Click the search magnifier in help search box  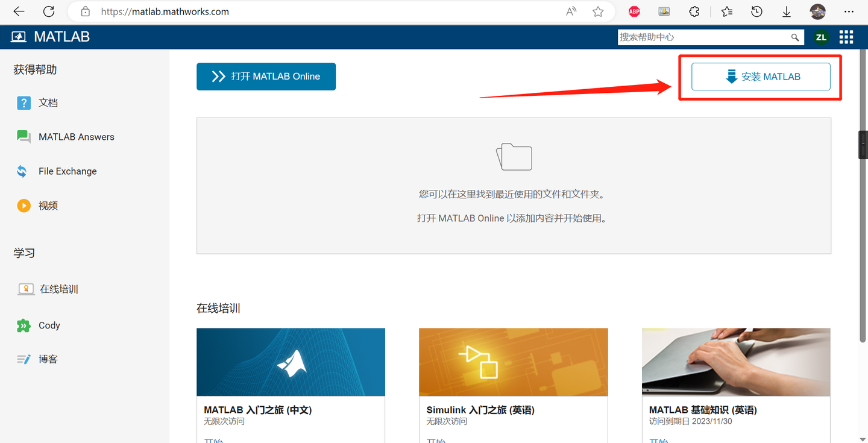click(795, 37)
